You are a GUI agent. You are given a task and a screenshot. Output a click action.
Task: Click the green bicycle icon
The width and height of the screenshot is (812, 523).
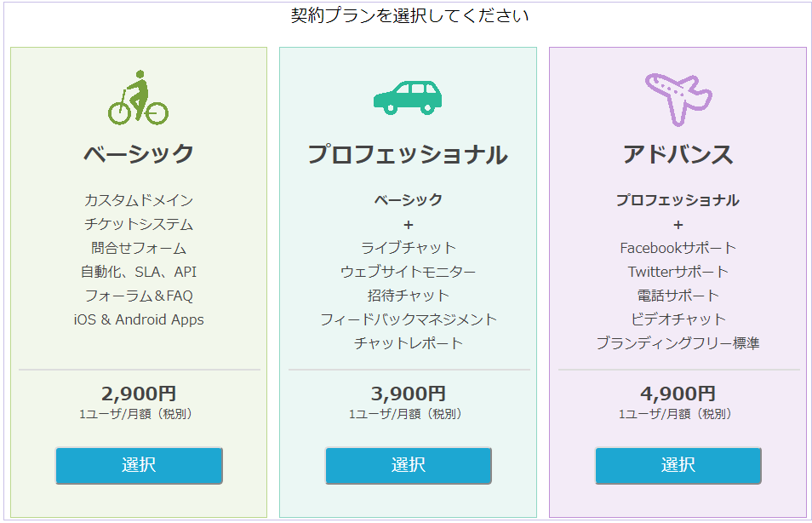[138, 97]
